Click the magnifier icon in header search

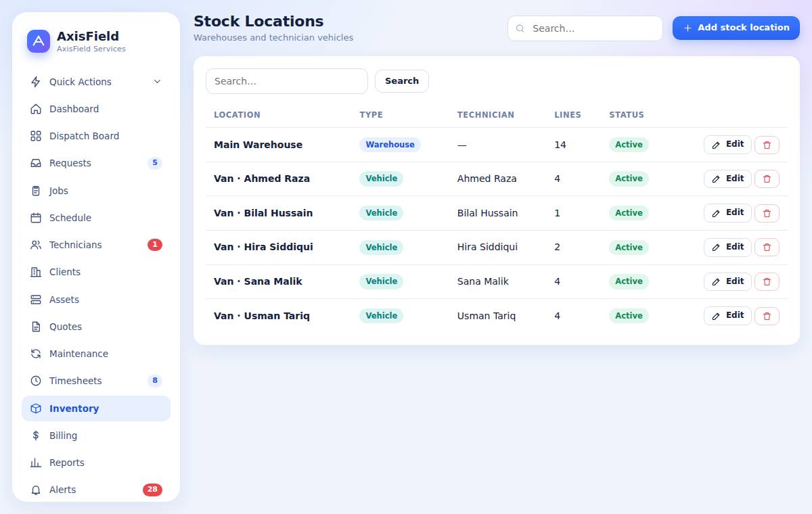pyautogui.click(x=520, y=28)
